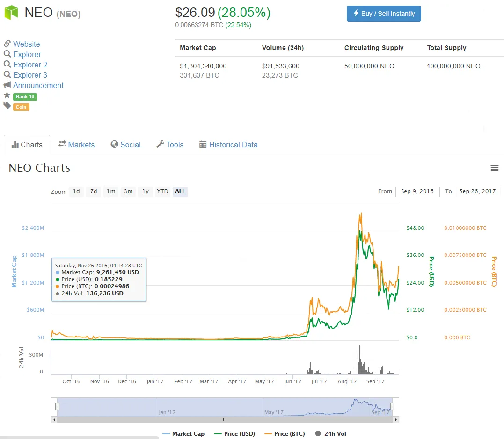Open the Tools tab
Image resolution: width=504 pixels, height=439 pixels.
(170, 145)
